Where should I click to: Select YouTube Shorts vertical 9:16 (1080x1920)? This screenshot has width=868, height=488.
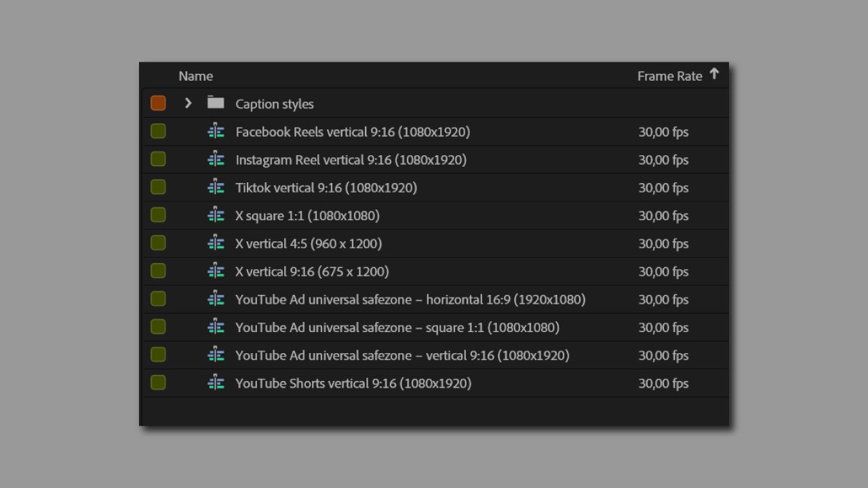(353, 383)
